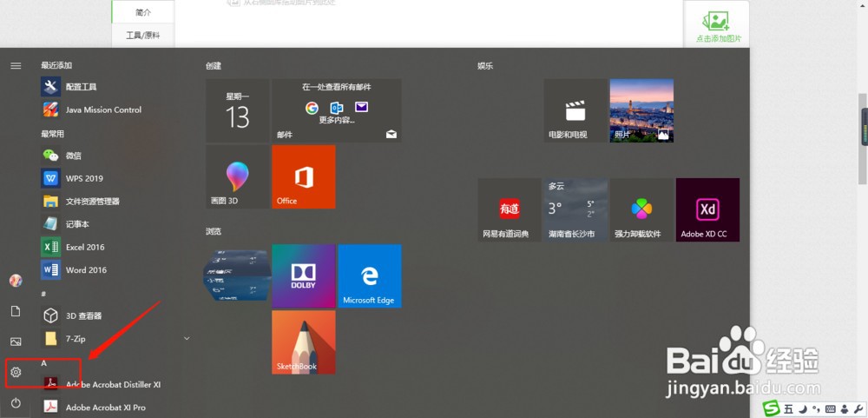The width and height of the screenshot is (868, 418).
Task: Click the page vertical scrollbar
Action: point(863,138)
